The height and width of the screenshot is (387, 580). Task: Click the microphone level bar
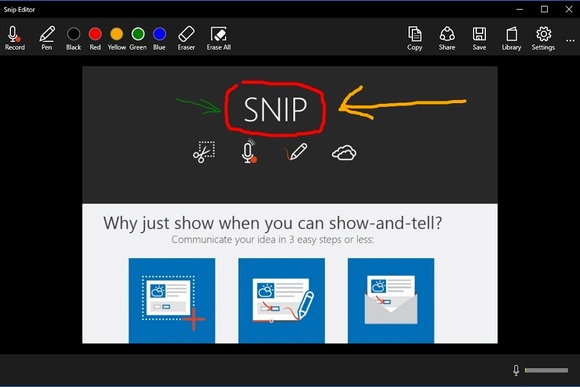(x=546, y=370)
